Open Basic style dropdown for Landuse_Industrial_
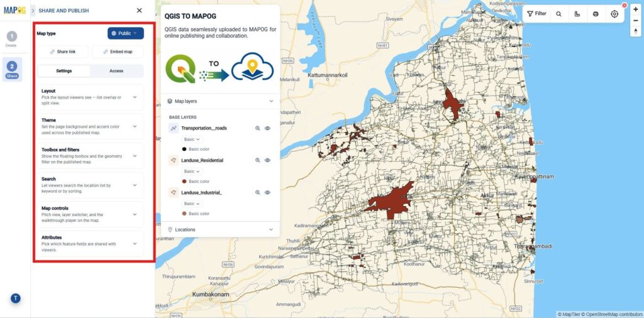Viewport: 644px width, 318px height. click(192, 204)
